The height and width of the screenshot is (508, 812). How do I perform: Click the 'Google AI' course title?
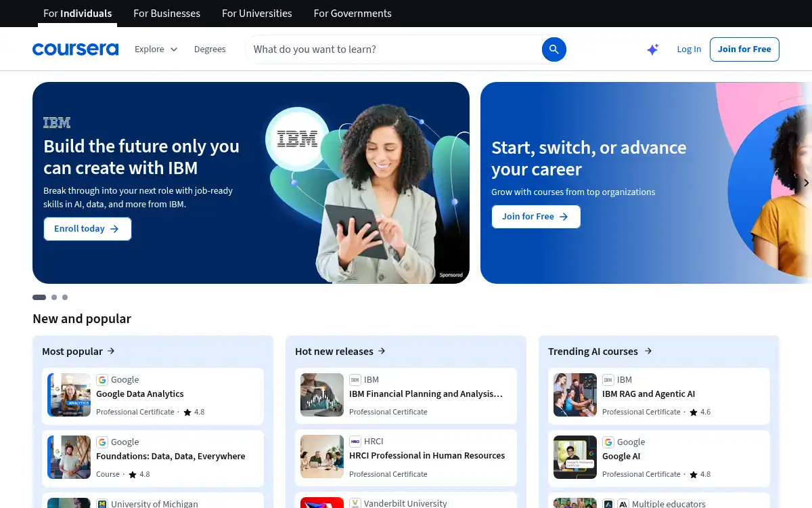(621, 457)
